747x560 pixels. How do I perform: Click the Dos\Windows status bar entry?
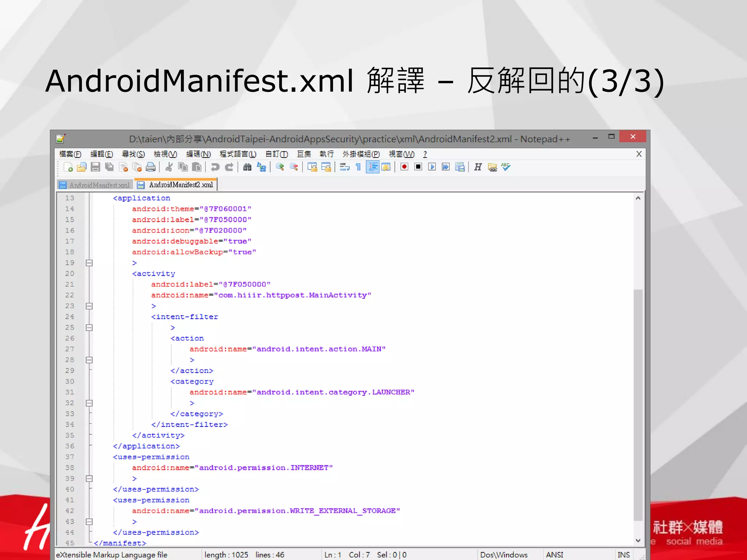pos(504,555)
